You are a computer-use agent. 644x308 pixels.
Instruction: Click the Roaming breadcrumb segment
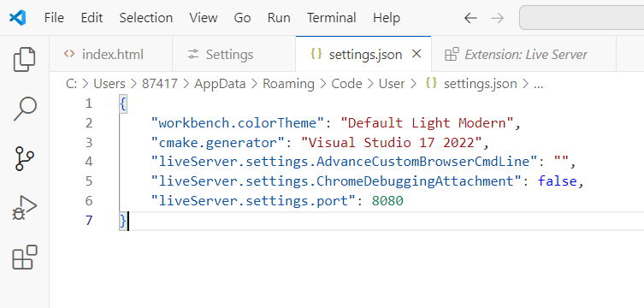(288, 84)
